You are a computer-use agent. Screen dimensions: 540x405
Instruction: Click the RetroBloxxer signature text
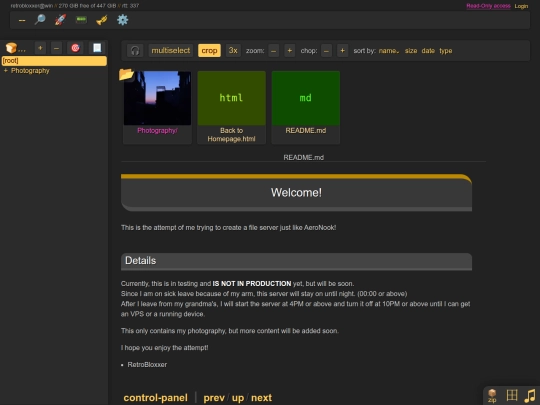(x=147, y=365)
